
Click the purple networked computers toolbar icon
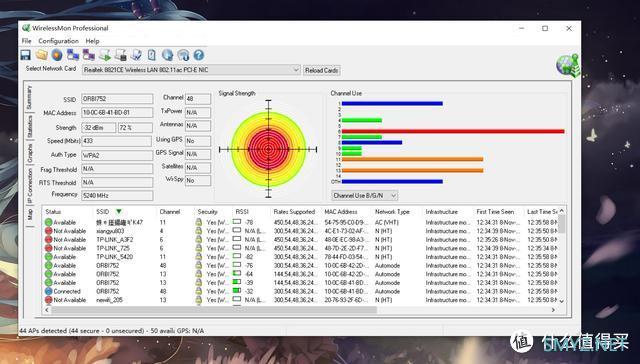(x=89, y=55)
